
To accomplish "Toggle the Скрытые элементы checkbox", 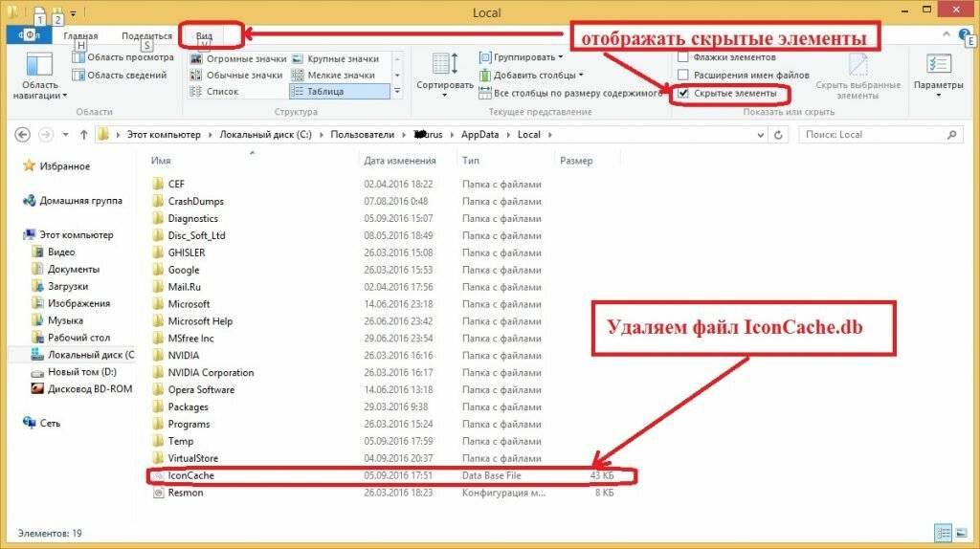I will click(682, 94).
